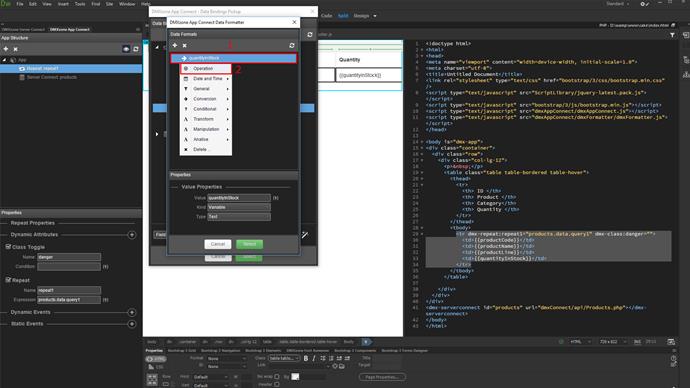Click Point to File target icon for Link
Screen dimensions: 690x388
(335, 366)
